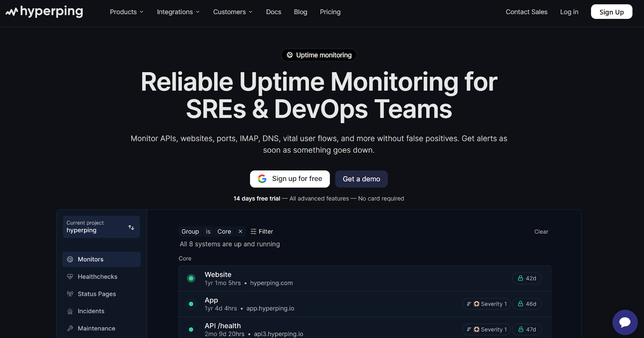Switch the current project selector
The width and height of the screenshot is (644, 338).
click(101, 227)
